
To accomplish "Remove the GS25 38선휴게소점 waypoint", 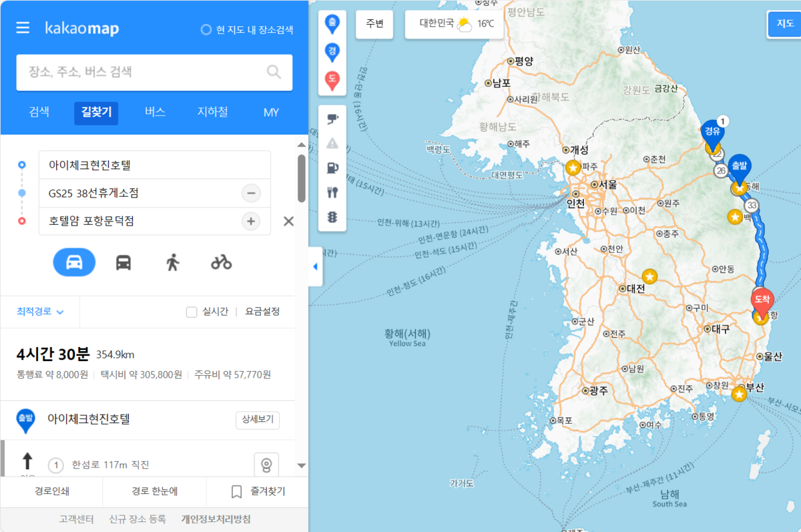I will click(251, 194).
